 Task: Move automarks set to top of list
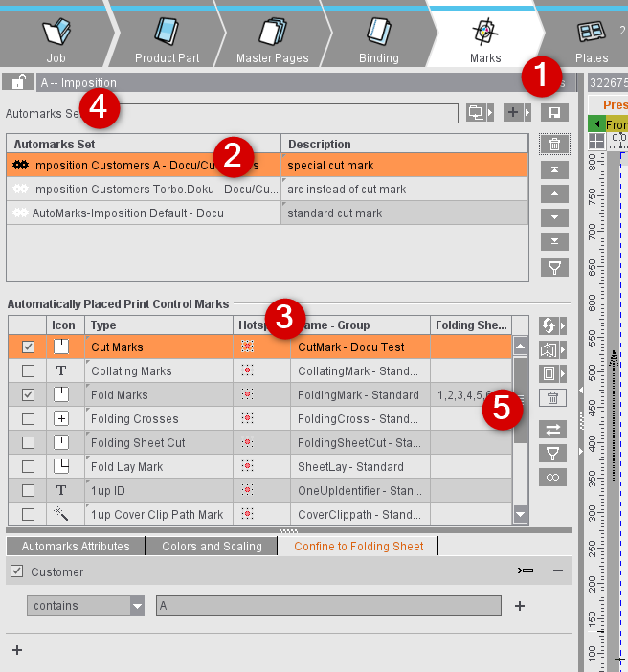pos(553,169)
